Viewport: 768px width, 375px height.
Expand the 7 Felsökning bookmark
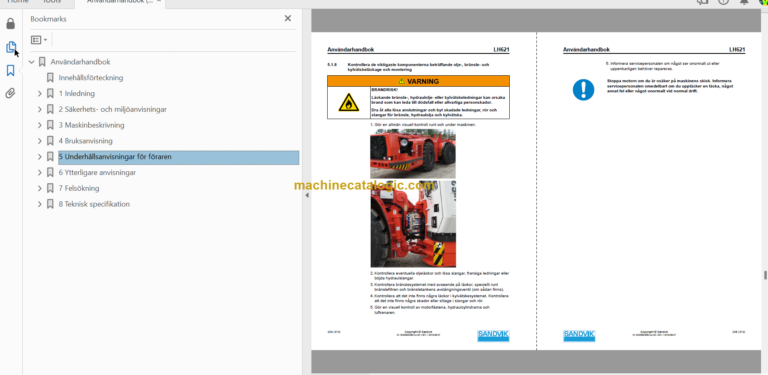40,188
